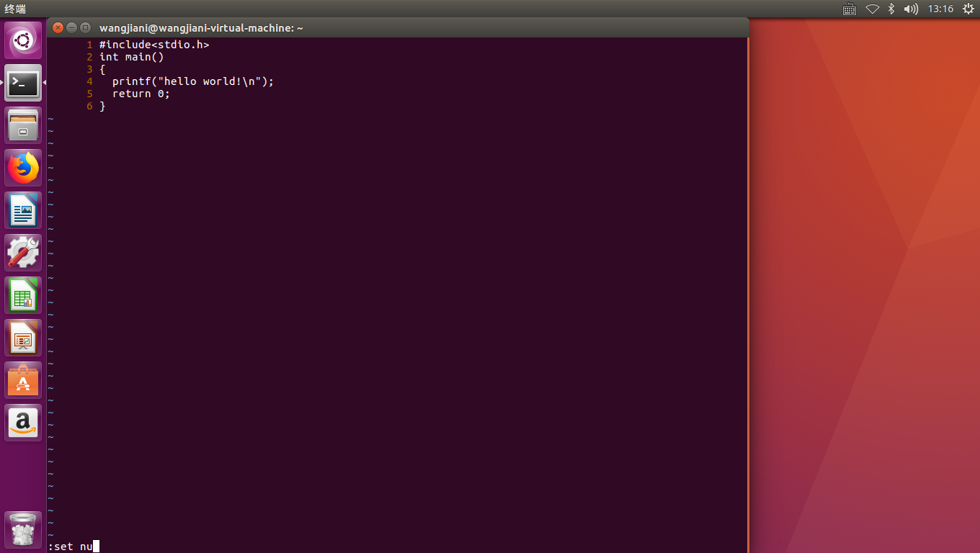Screen dimensions: 980x553
Task: Click the vim command line showing :set nu
Action: click(72, 546)
